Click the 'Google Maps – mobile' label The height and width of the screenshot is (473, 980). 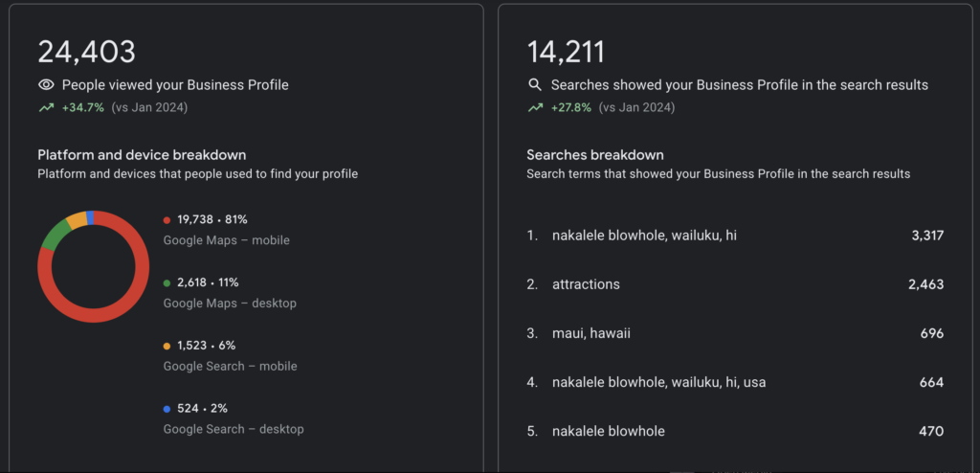226,240
